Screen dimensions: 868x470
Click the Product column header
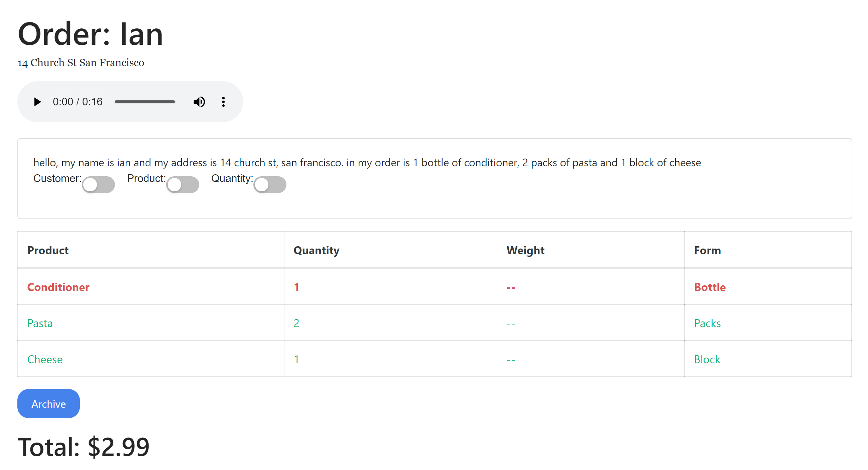click(x=48, y=251)
